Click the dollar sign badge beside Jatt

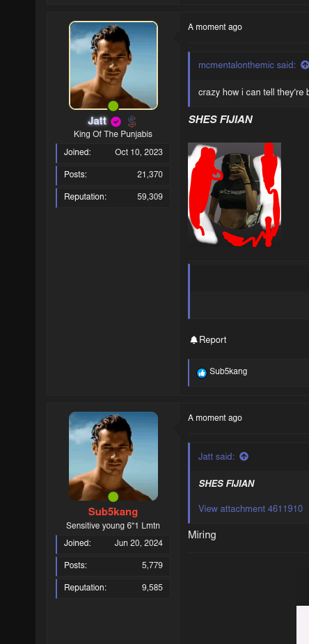132,122
